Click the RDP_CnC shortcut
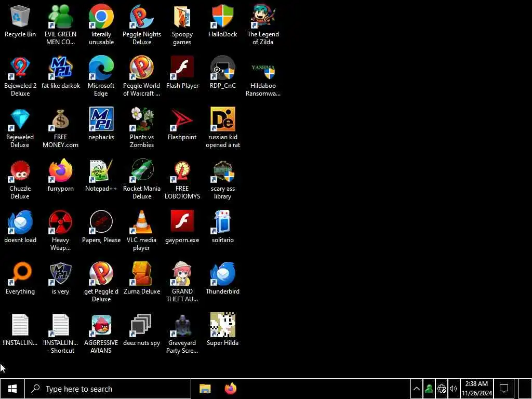This screenshot has width=532, height=399. [222, 68]
